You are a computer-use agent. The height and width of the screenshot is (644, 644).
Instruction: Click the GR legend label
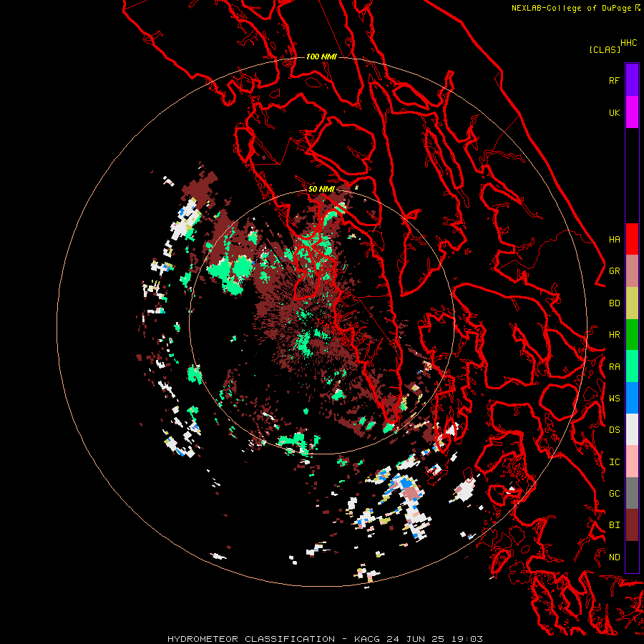[614, 271]
